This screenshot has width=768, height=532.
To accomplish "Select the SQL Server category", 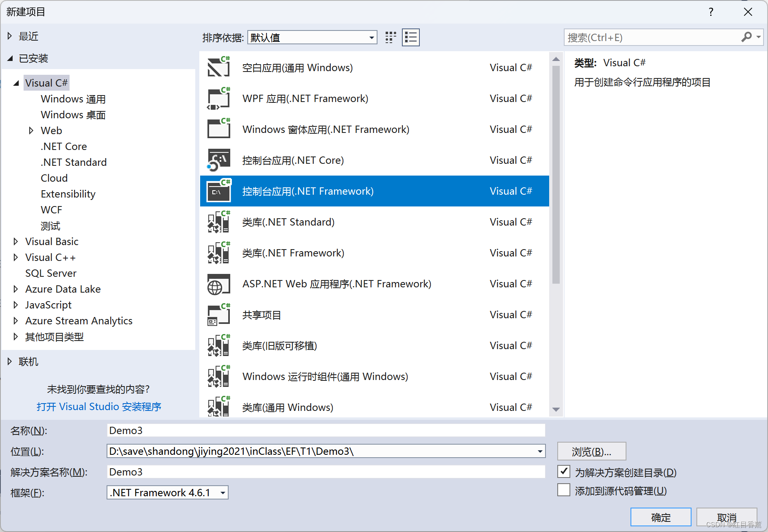I will tap(51, 273).
